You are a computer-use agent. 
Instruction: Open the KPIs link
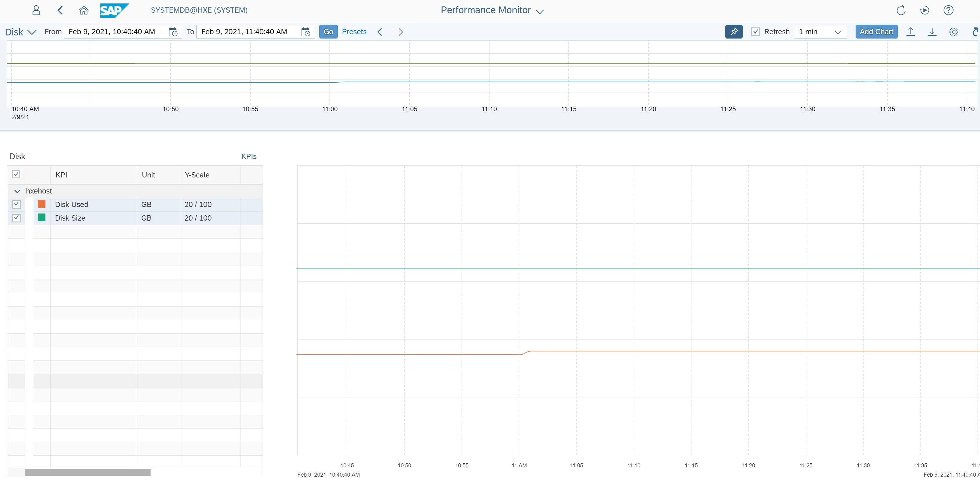point(249,157)
